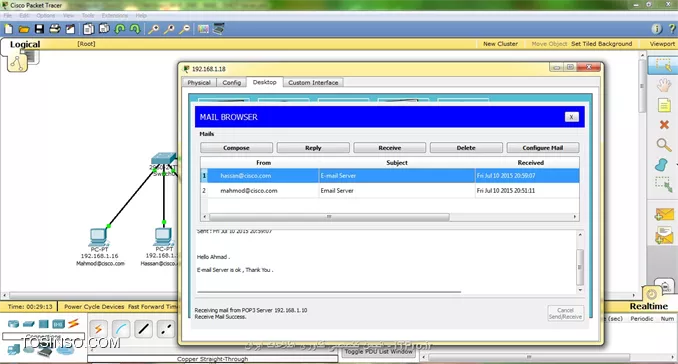The image size is (678, 364).
Task: Print using the printer icon
Action: pyautogui.click(x=54, y=29)
